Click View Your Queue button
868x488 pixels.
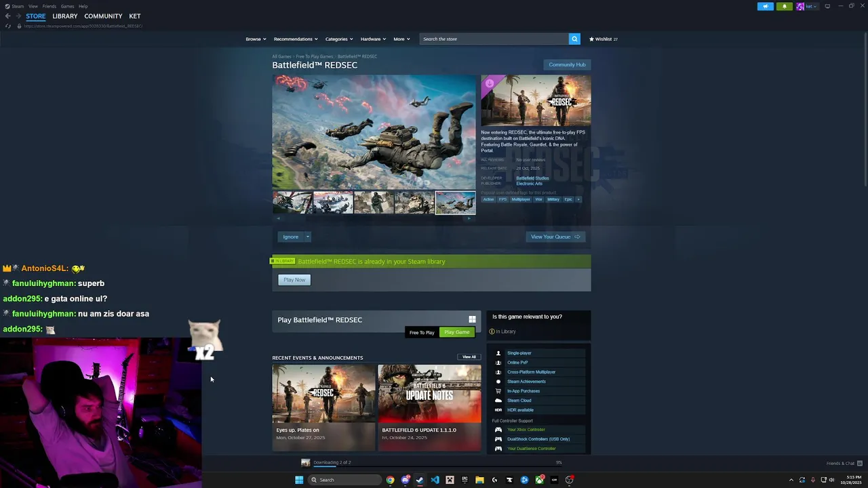pyautogui.click(x=555, y=237)
